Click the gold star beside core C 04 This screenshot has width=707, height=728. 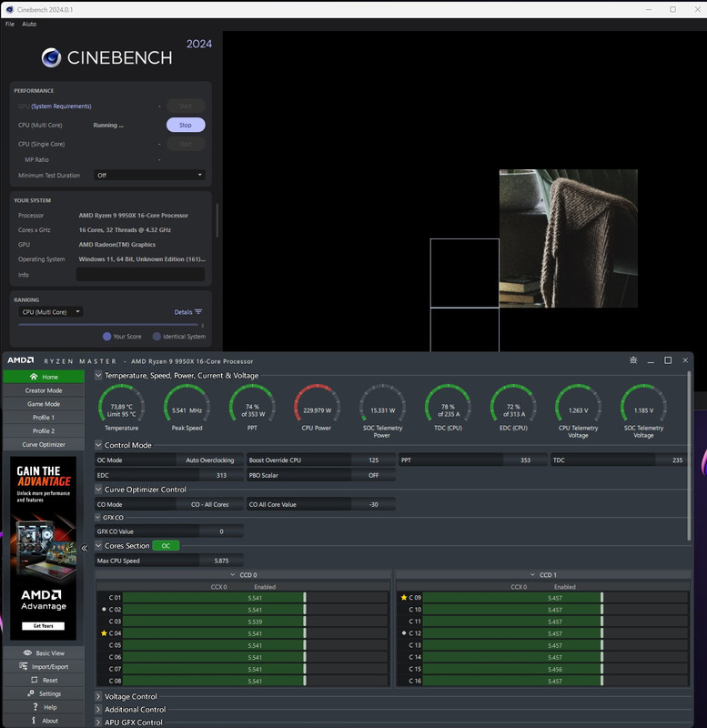pyautogui.click(x=104, y=632)
